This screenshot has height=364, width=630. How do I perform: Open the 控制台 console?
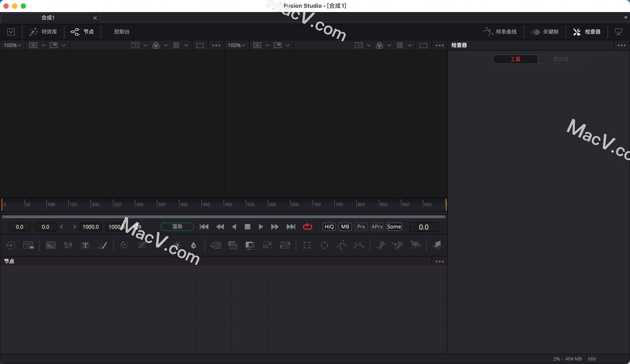(122, 32)
